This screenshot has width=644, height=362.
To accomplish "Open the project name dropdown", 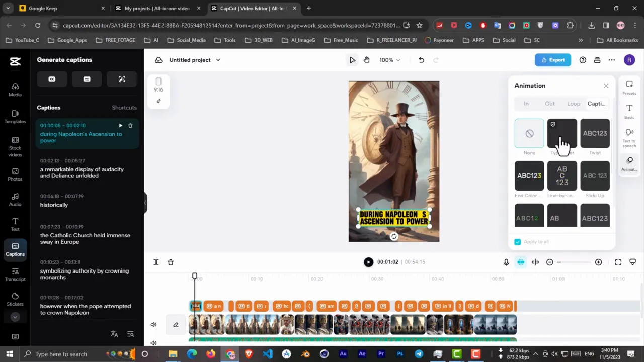I will click(x=218, y=60).
